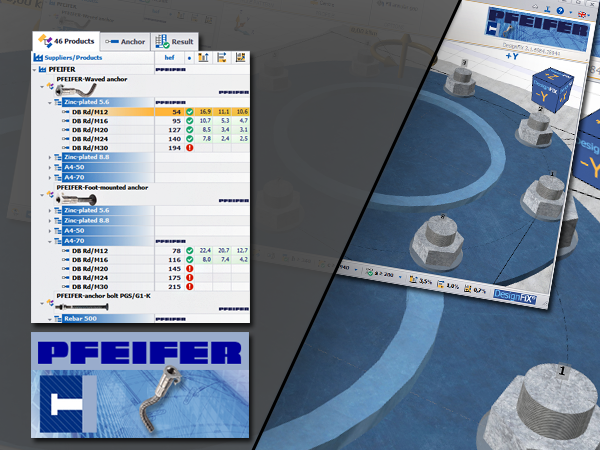
Task: Click the 0.7% combined utilization status icon
Action: tap(467, 289)
